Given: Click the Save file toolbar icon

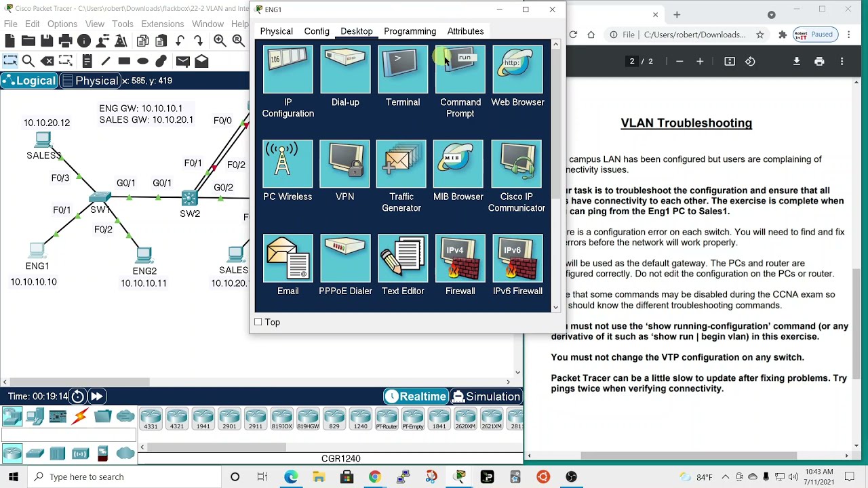Looking at the screenshot, I should [x=47, y=41].
